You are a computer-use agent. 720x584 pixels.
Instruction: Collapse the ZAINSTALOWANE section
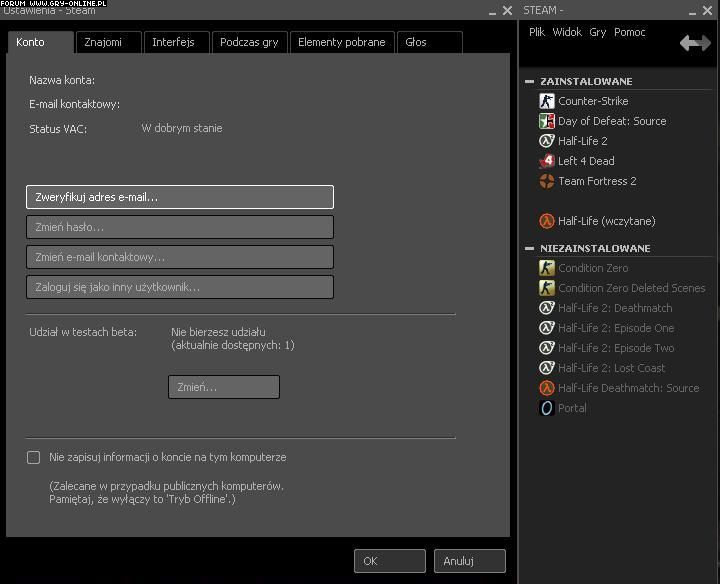click(529, 81)
